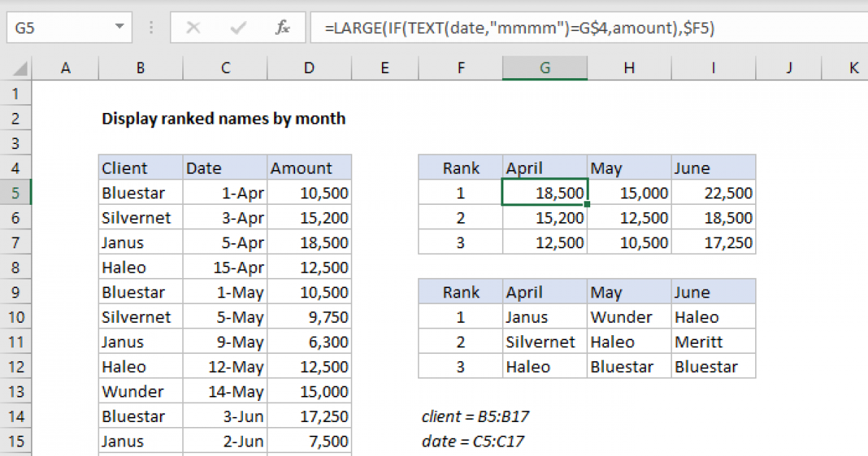The width and height of the screenshot is (868, 456).
Task: Open the Name Box dropdown arrow
Action: [120, 26]
